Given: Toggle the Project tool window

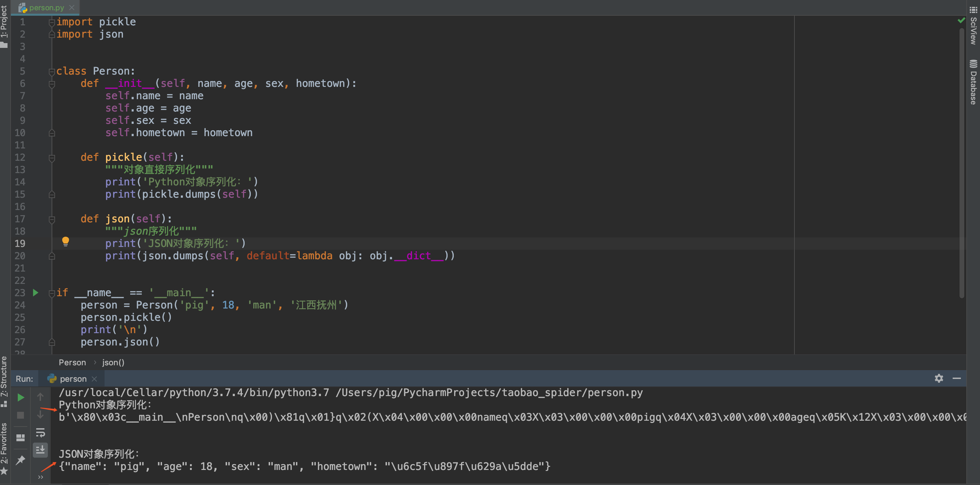Looking at the screenshot, I should 4,25.
